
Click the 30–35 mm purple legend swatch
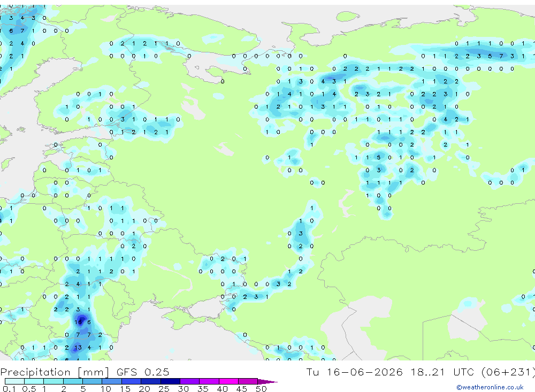[x=190, y=381]
